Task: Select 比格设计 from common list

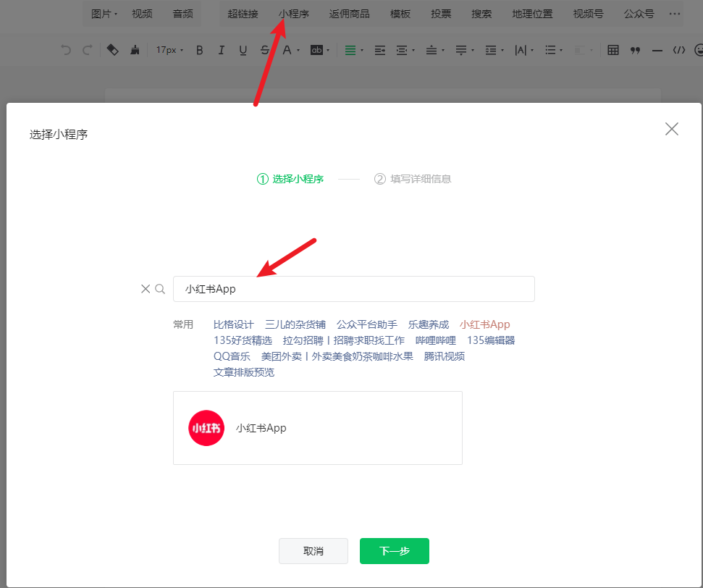Action: pyautogui.click(x=234, y=324)
